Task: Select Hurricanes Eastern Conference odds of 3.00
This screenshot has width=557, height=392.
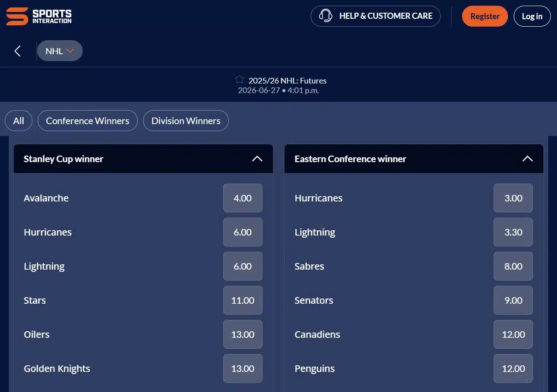Action: [513, 198]
